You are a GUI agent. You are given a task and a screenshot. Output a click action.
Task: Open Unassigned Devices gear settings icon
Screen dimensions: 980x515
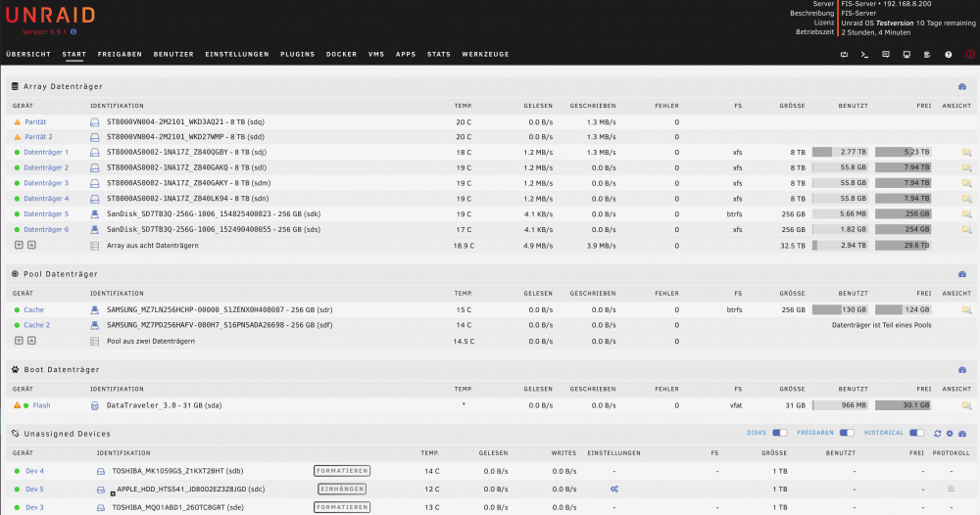(x=950, y=433)
